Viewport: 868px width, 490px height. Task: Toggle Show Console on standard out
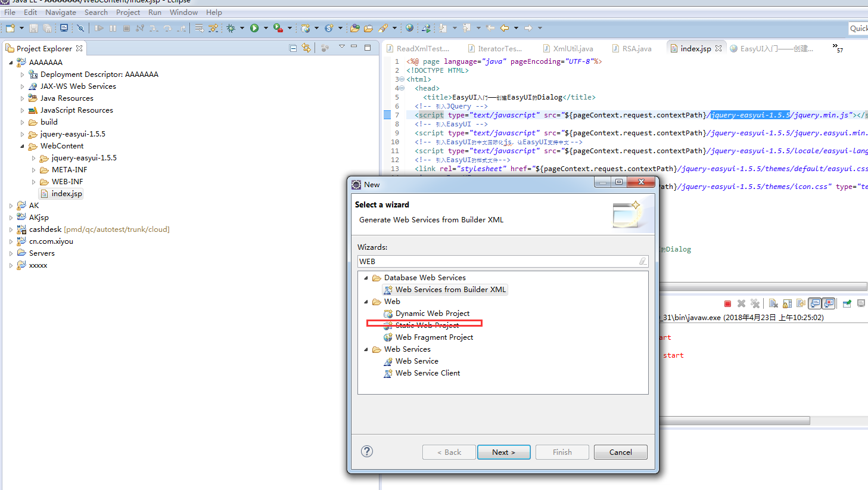click(814, 303)
